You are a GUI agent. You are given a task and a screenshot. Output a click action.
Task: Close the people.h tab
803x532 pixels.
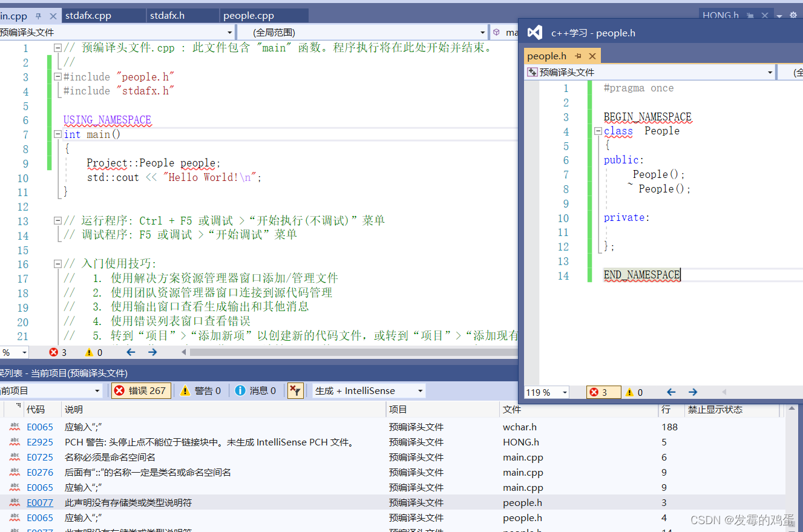coord(592,56)
